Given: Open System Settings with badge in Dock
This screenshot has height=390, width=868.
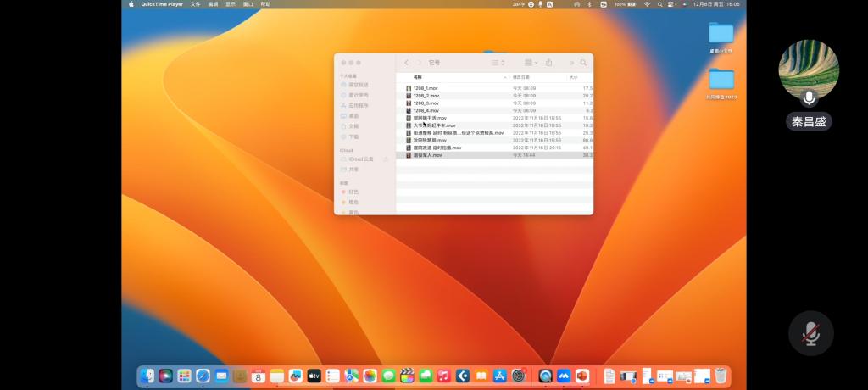Looking at the screenshot, I should click(519, 376).
